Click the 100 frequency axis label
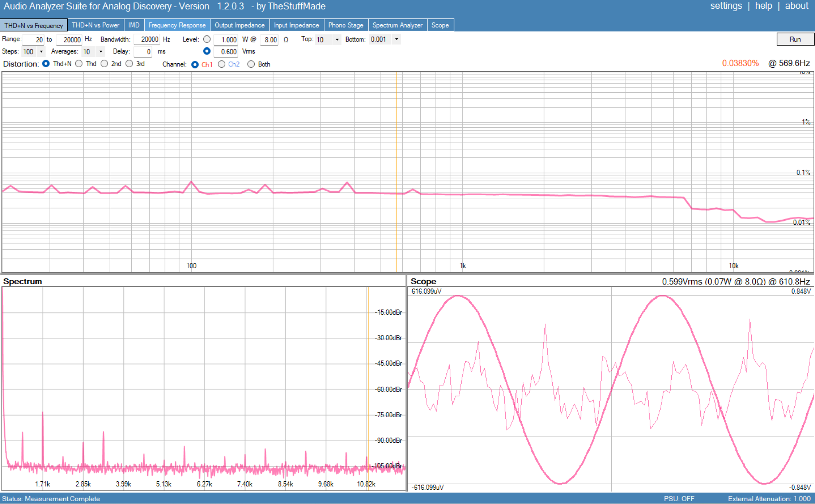The image size is (815, 504). click(x=191, y=266)
